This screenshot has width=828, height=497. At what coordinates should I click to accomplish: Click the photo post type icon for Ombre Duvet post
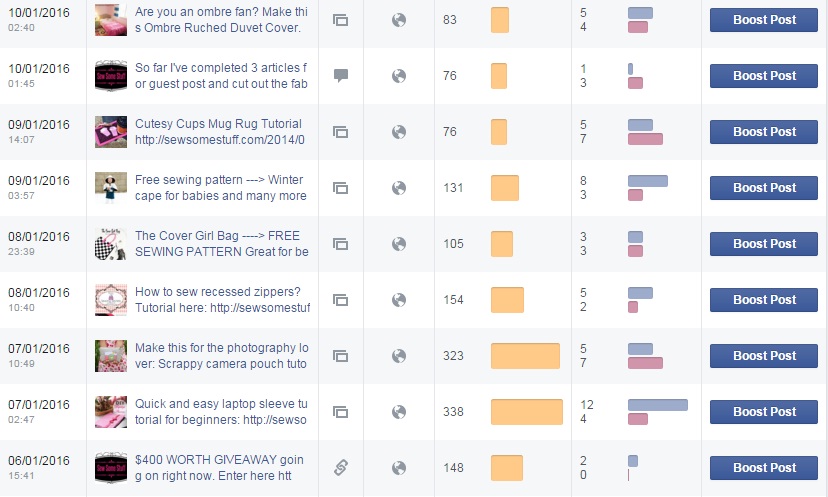click(x=340, y=20)
